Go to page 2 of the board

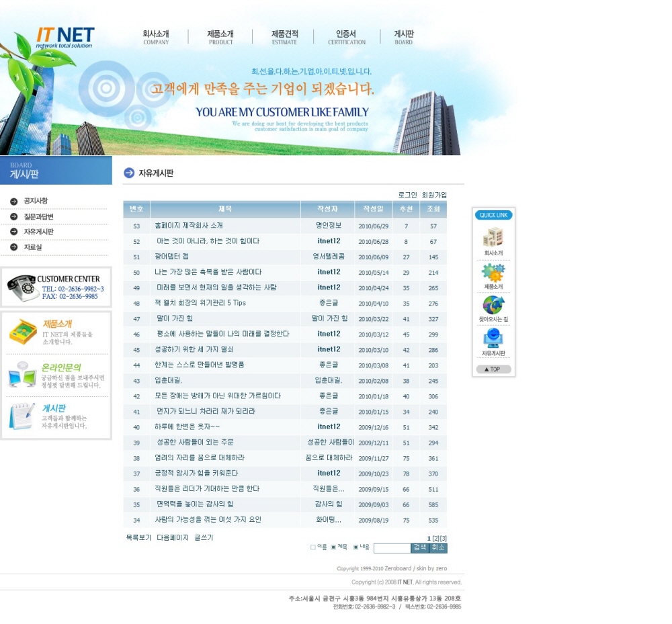pyautogui.click(x=435, y=538)
